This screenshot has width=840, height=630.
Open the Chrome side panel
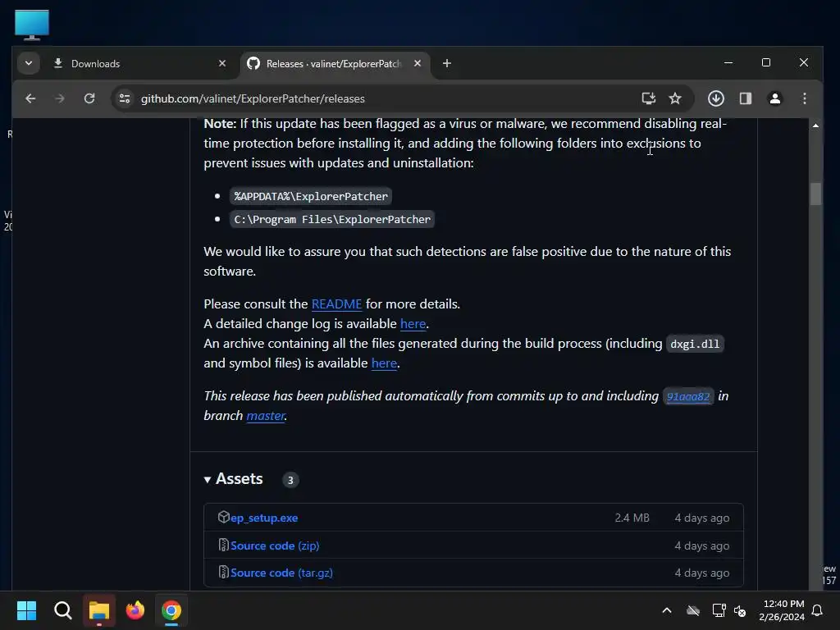tap(745, 98)
